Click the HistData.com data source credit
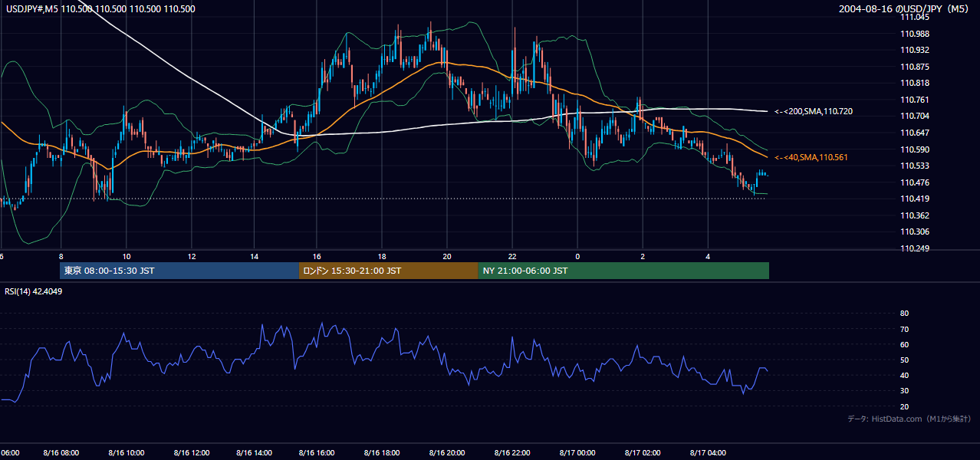The height and width of the screenshot is (460, 980). [x=909, y=419]
